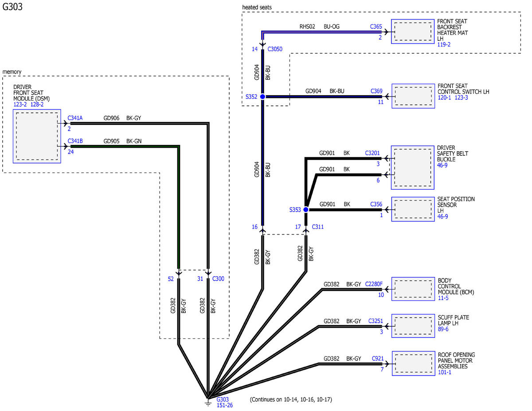
Task: Go to page 151-26 under G303
Action: 225,405
